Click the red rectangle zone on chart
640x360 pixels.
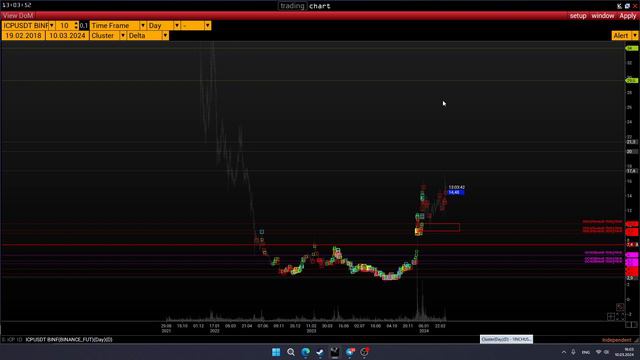coord(441,227)
